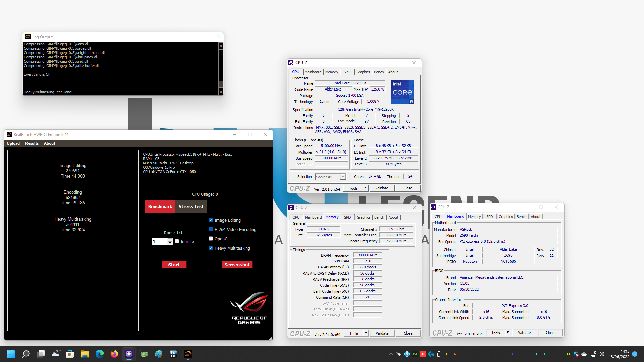The width and height of the screenshot is (644, 362).
Task: Open Safely Remove Hardware tray icon
Action: click(x=439, y=354)
